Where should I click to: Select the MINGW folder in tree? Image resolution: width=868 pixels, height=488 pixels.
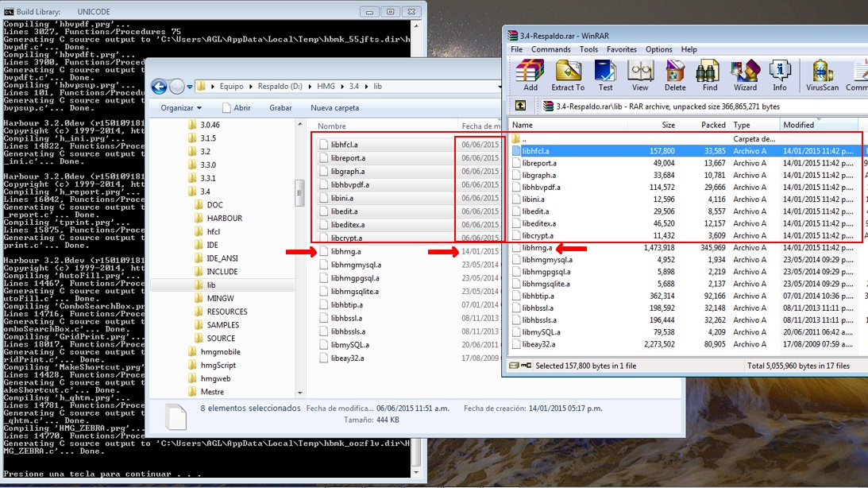222,298
